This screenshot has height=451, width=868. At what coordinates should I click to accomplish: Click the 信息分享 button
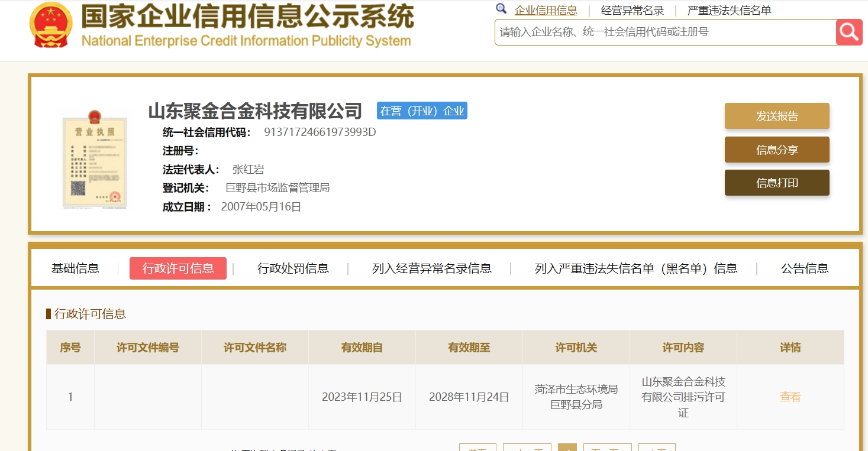click(x=777, y=150)
